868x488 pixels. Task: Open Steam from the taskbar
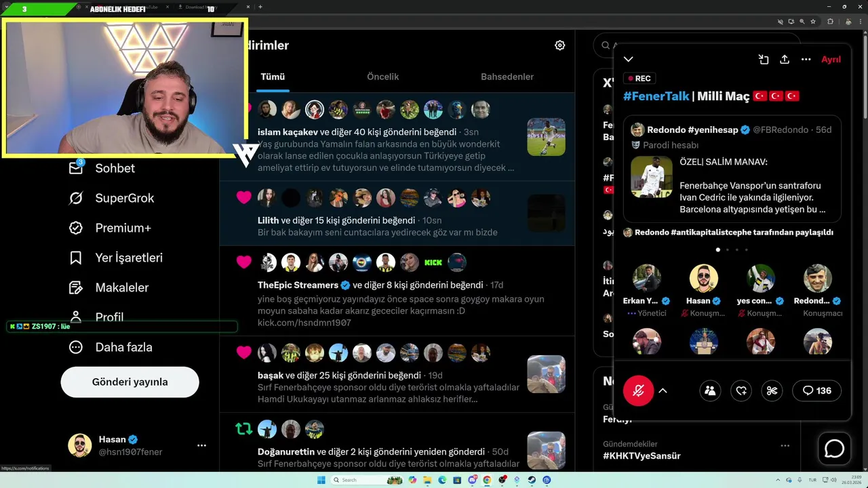tap(532, 480)
